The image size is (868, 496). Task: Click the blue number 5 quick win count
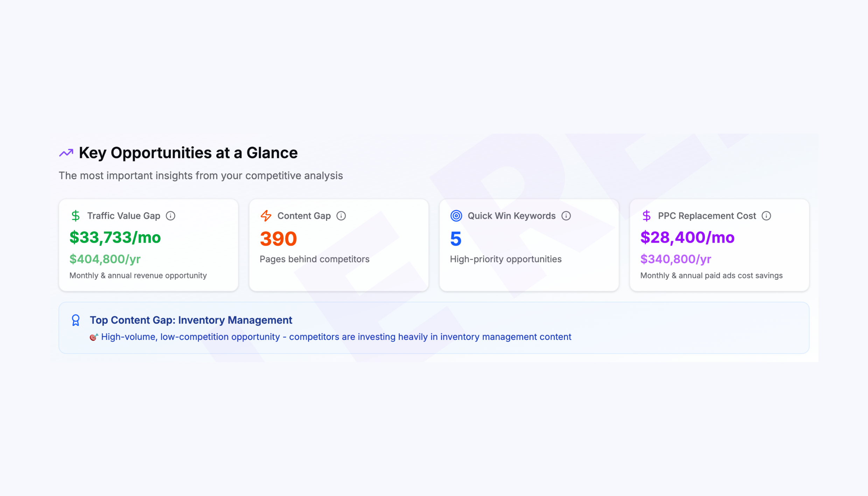(x=456, y=239)
